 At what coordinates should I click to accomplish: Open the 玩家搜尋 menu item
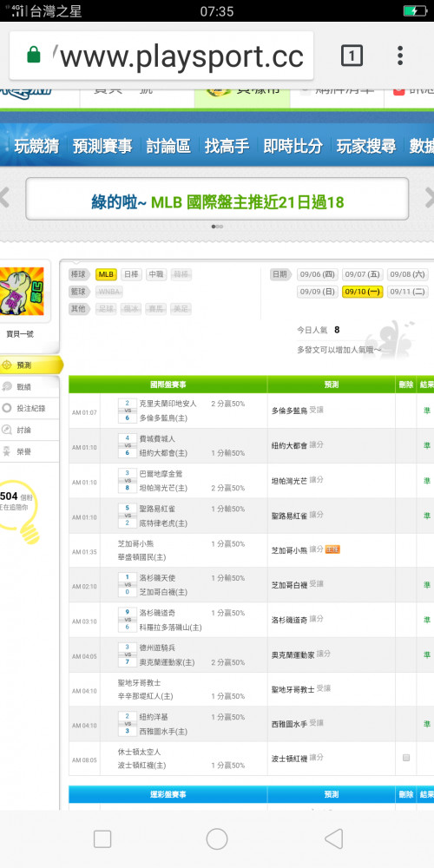pos(366,146)
